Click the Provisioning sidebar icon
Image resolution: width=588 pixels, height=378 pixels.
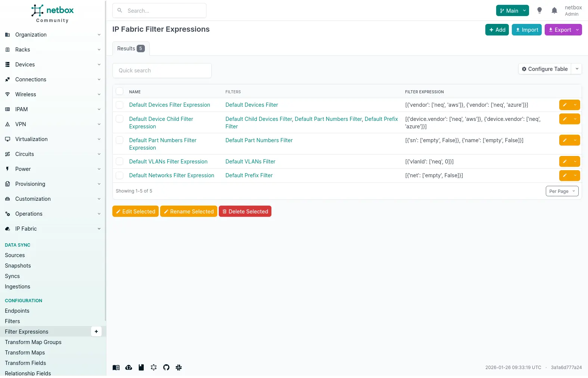pyautogui.click(x=7, y=184)
